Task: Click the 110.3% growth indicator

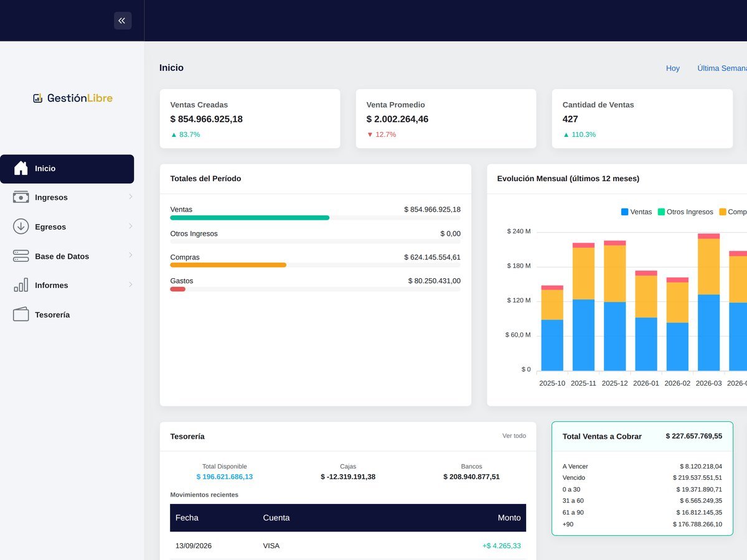Action: [580, 134]
